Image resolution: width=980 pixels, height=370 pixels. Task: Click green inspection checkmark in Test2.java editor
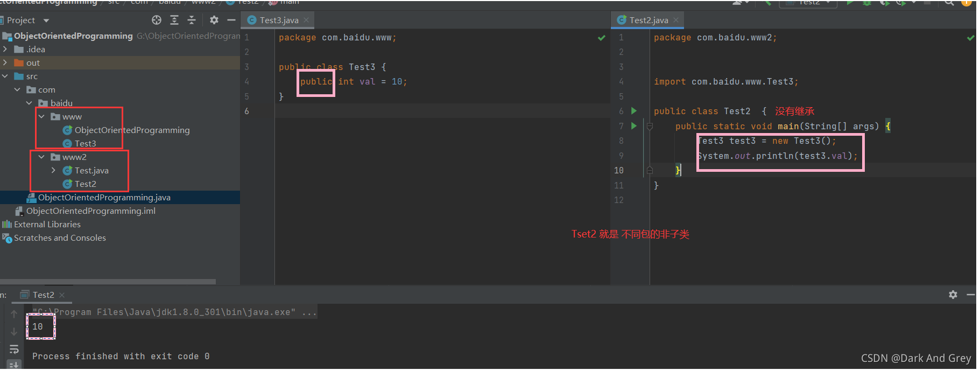click(x=971, y=38)
